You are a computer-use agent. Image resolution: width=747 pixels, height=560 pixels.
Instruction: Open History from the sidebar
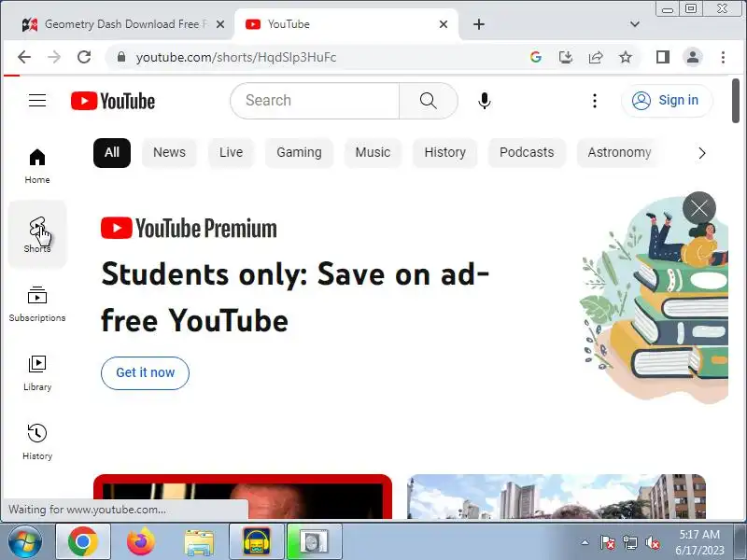tap(37, 441)
